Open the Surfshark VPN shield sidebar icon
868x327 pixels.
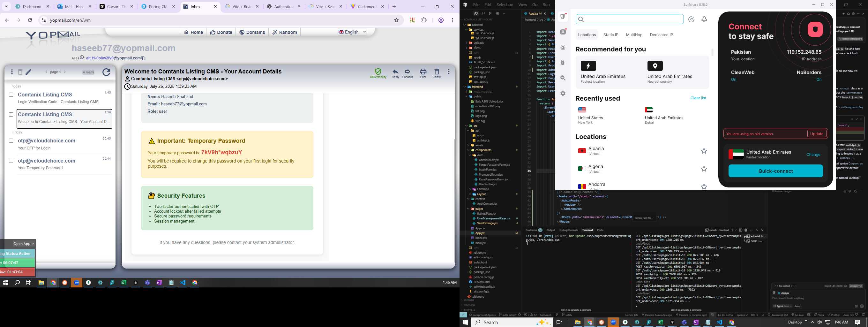[x=563, y=17]
